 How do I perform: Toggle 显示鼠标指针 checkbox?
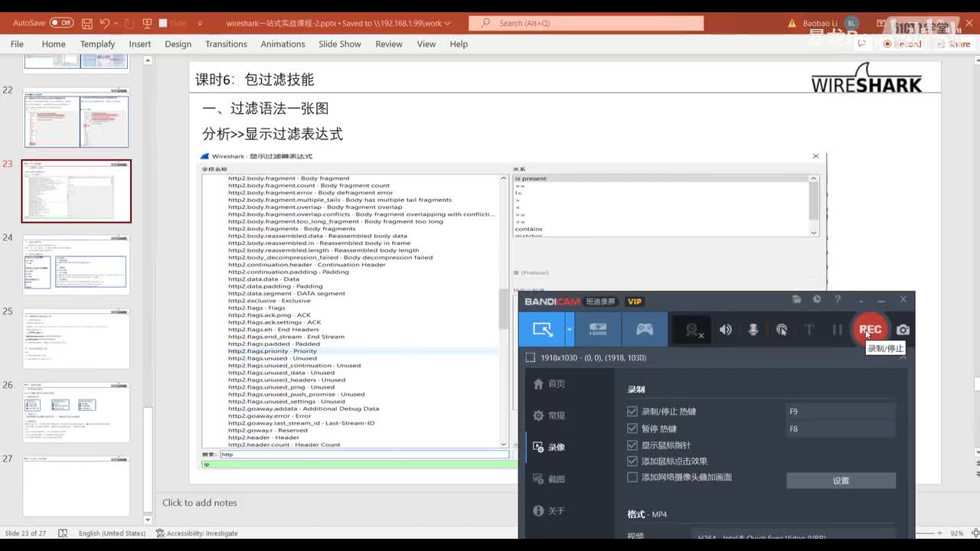point(632,445)
